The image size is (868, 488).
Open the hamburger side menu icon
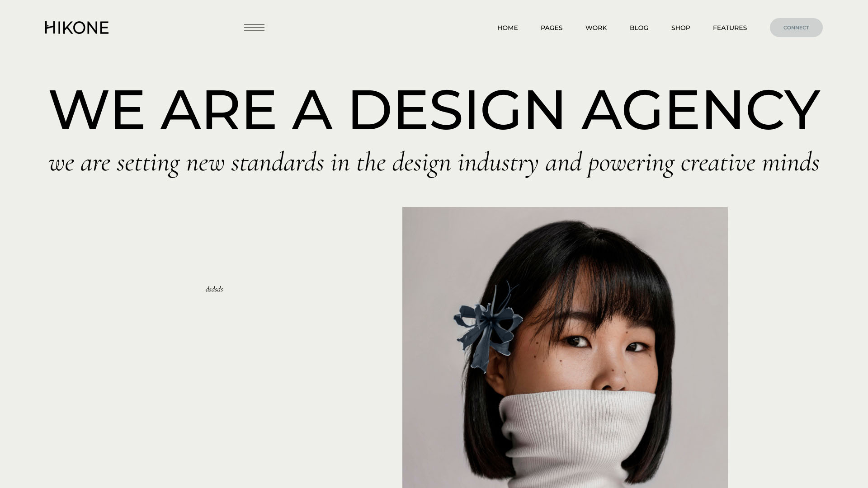pyautogui.click(x=254, y=28)
